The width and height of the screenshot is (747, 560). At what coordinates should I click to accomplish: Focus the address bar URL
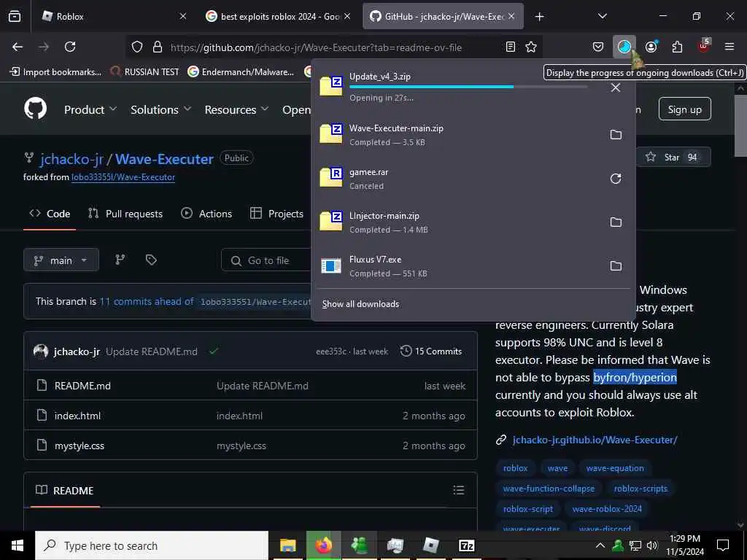coord(316,47)
